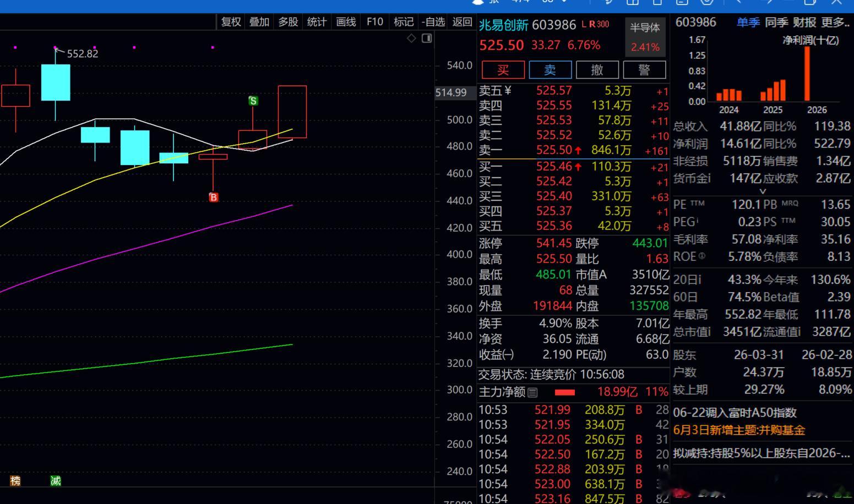The image size is (854, 504).
Task: Click the 514.99 price axis label
Action: (451, 92)
